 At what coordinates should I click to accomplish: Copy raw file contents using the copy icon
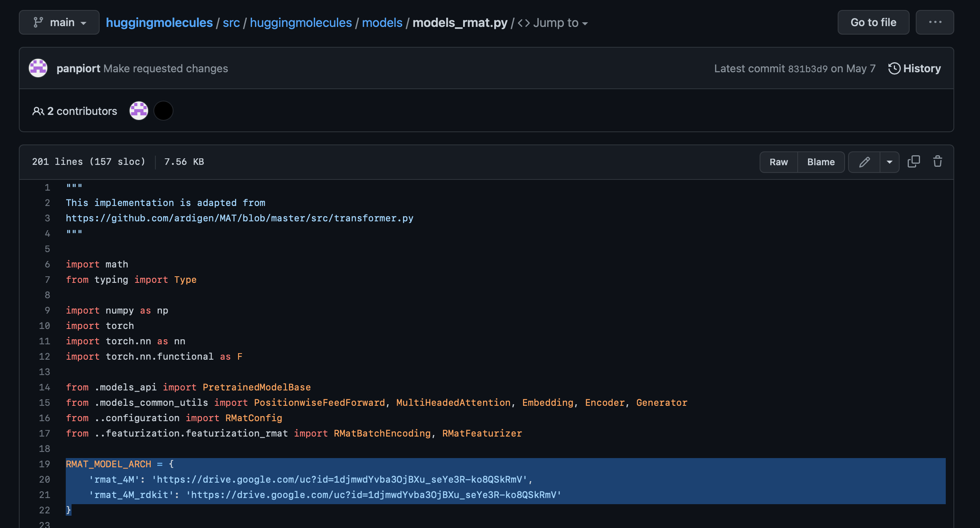914,162
